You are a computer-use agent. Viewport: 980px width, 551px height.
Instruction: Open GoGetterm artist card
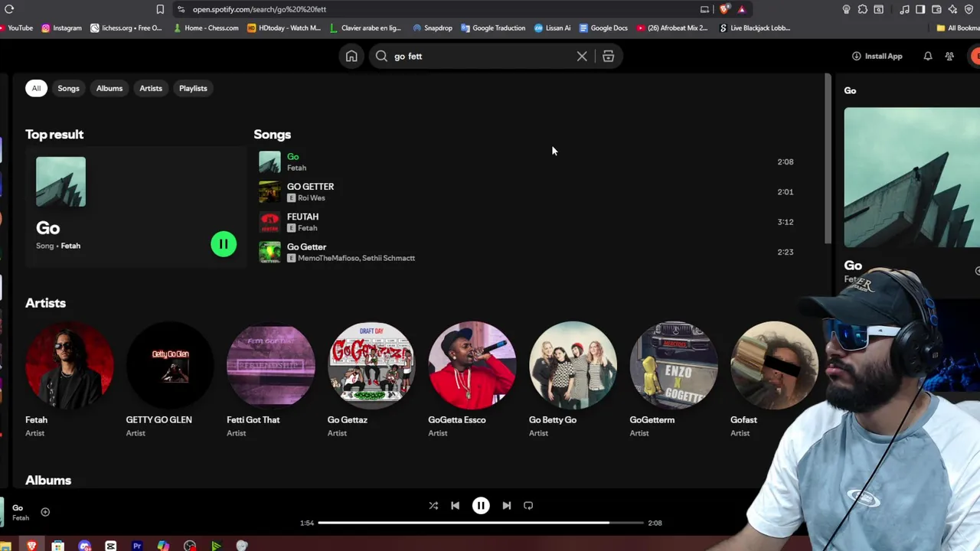pos(674,380)
